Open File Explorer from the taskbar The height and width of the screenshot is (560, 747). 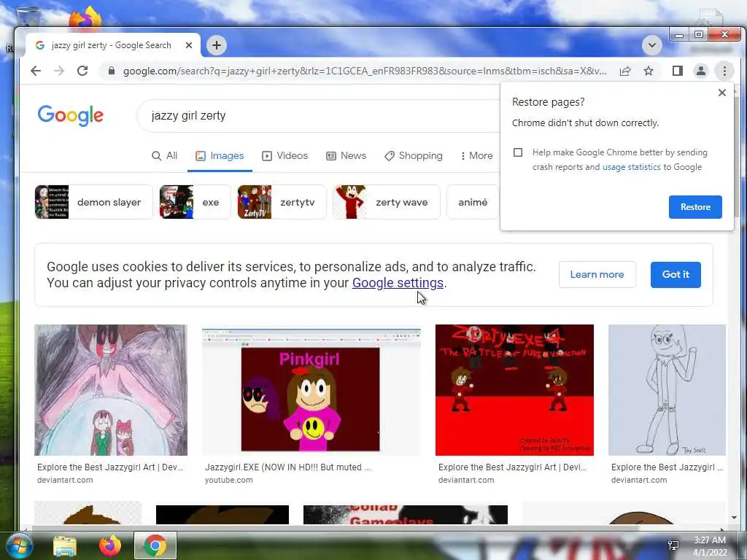[65, 546]
